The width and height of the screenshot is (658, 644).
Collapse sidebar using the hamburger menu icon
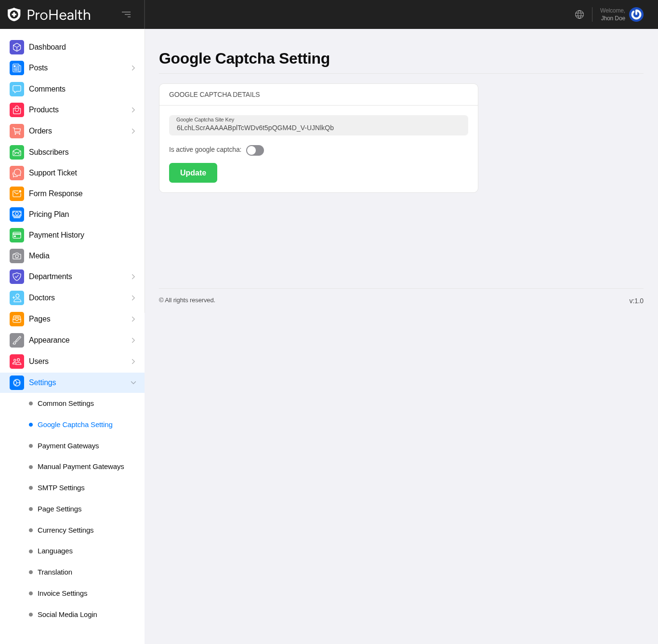[x=126, y=14]
